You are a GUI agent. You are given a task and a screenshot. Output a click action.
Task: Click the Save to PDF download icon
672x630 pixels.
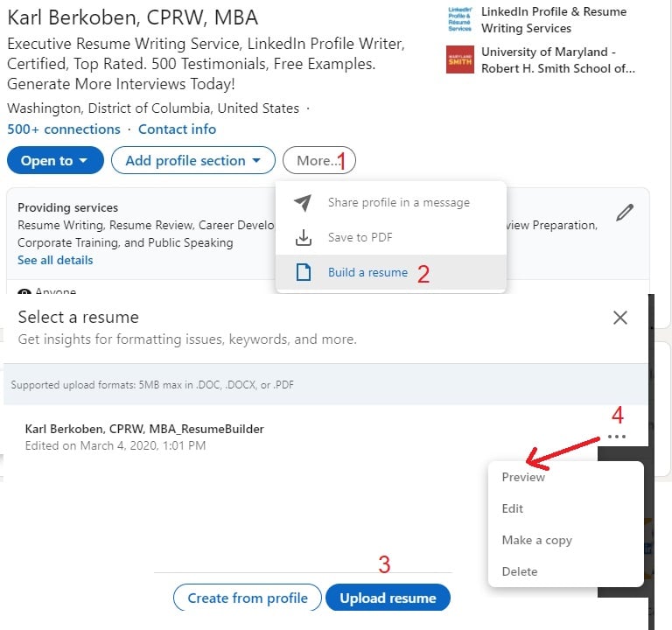click(304, 237)
